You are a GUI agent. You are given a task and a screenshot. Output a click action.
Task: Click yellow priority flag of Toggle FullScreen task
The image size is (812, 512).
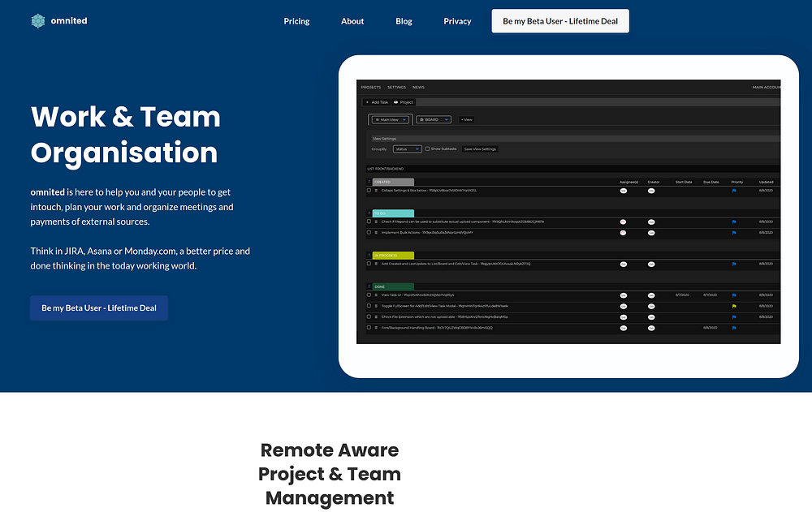(734, 307)
